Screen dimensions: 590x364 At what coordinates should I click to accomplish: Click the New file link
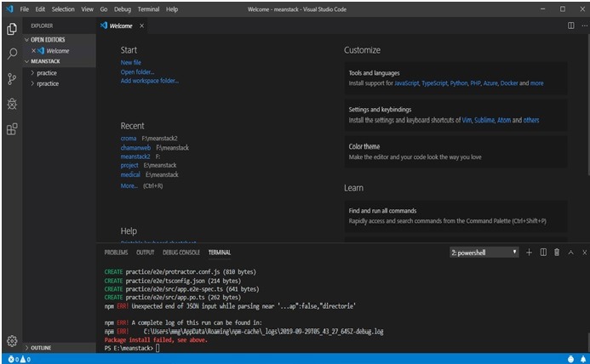[131, 62]
